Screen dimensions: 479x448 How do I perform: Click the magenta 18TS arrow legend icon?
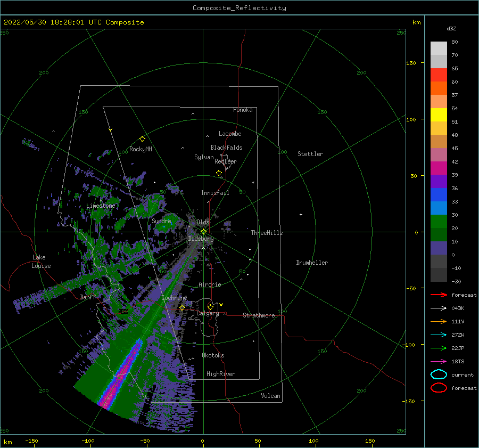439,362
